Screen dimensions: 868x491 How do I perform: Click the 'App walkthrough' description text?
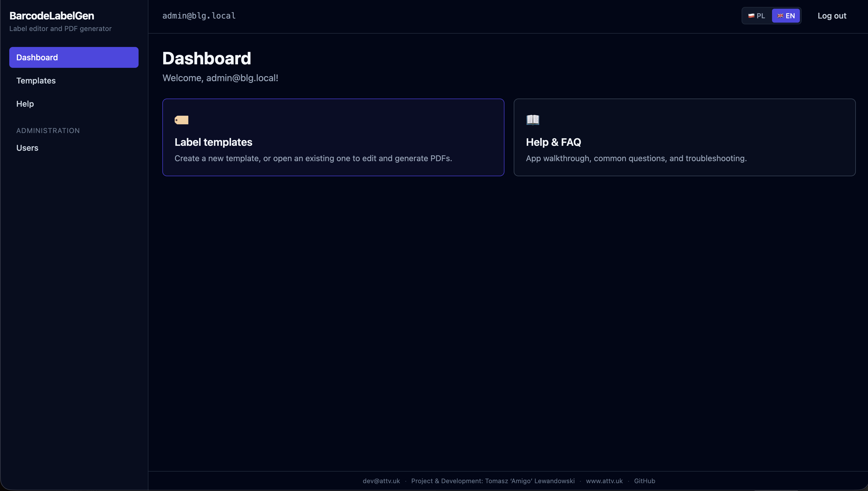click(x=636, y=159)
